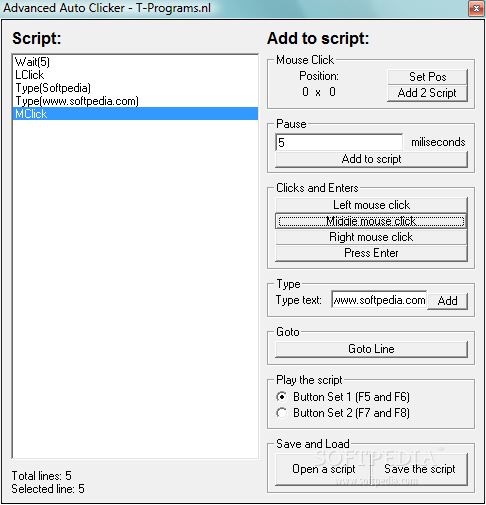486x505 pixels.
Task: Add a Left mouse click
Action: (371, 205)
